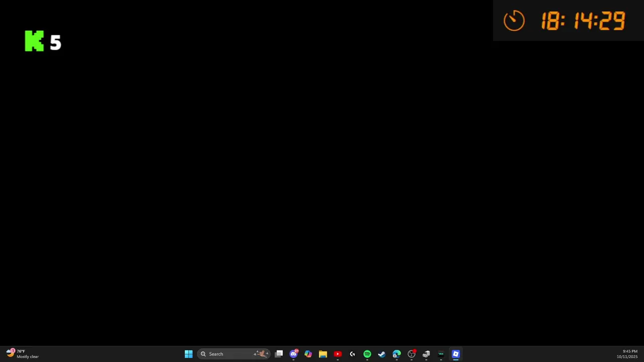The image size is (644, 362).
Task: Click the timer reading 18:14:29
Action: tap(583, 21)
